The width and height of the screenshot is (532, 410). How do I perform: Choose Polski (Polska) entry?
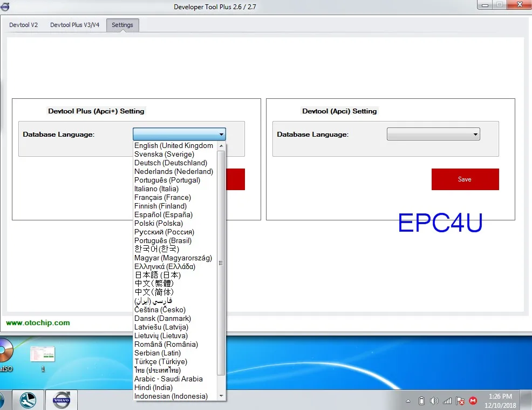pyautogui.click(x=175, y=223)
